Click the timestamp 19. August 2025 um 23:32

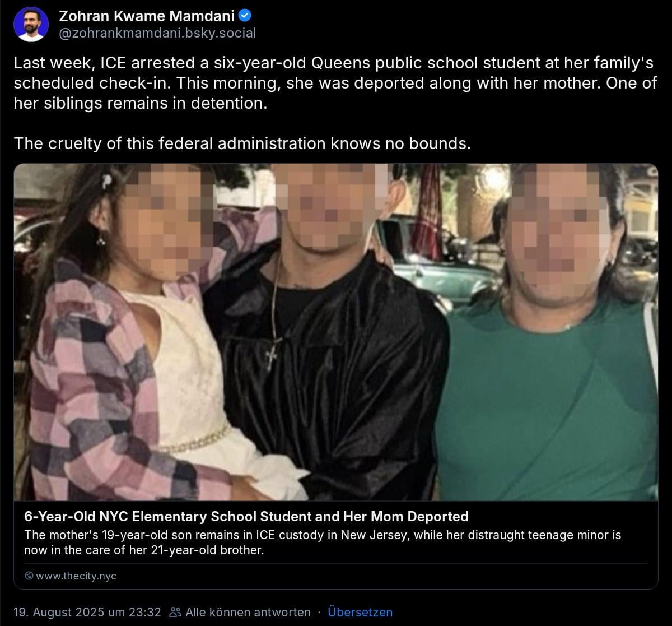pos(87,612)
